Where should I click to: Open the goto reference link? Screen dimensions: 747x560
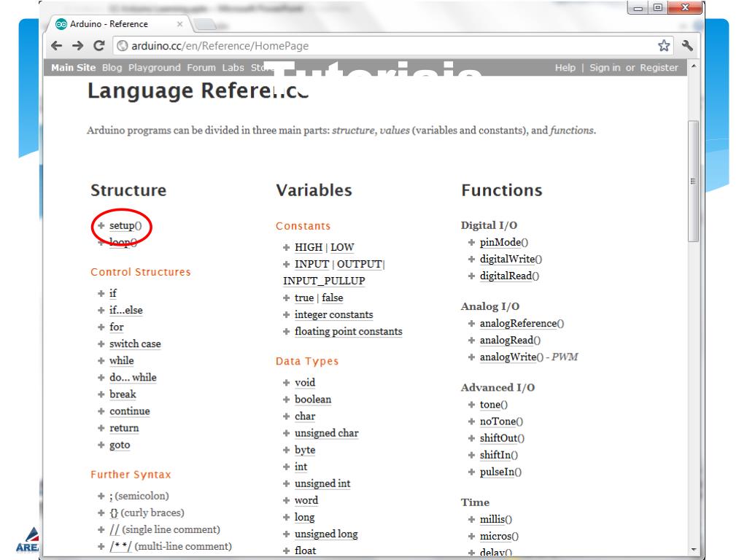[120, 445]
